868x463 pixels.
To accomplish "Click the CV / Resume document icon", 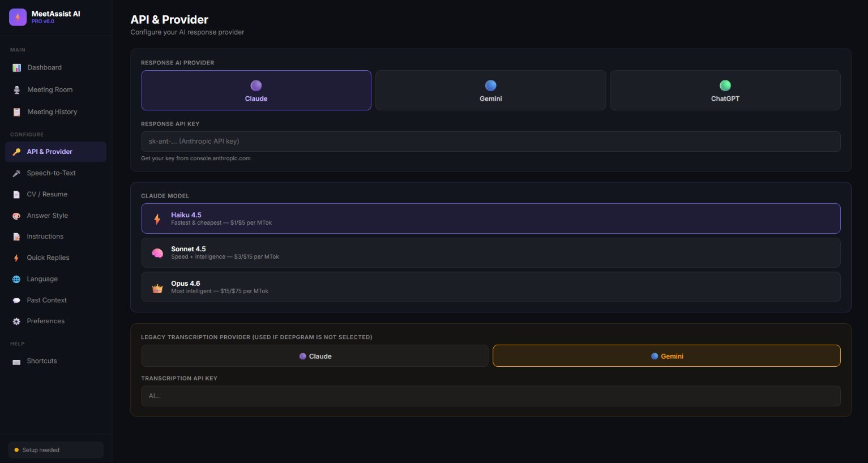I will [16, 195].
